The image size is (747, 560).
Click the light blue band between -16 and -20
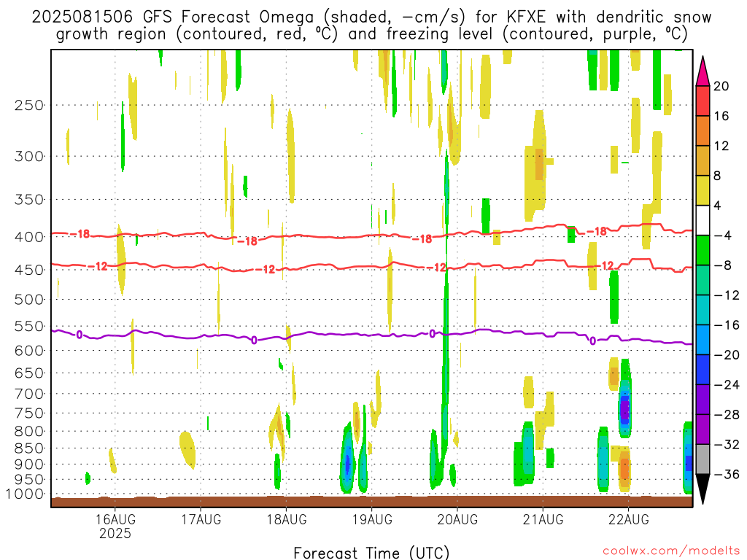(703, 340)
